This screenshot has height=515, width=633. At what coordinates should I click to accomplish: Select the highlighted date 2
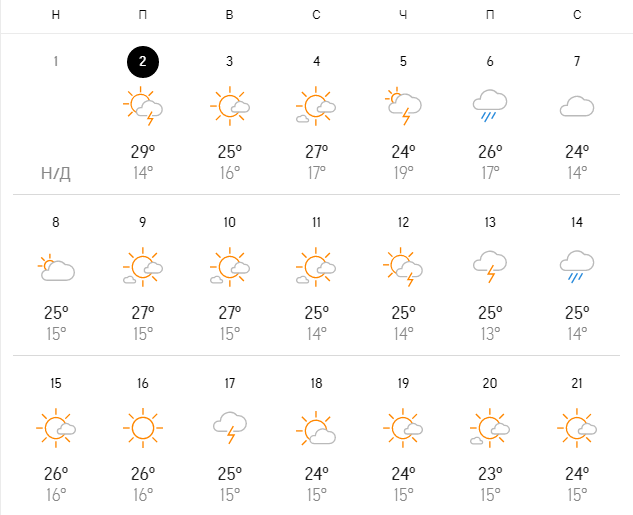click(x=143, y=61)
